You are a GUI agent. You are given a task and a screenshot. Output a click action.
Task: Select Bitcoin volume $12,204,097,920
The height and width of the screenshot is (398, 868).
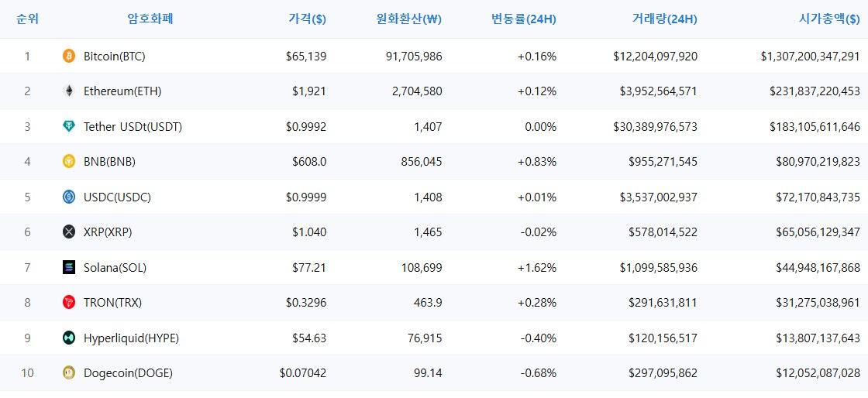tap(656, 56)
